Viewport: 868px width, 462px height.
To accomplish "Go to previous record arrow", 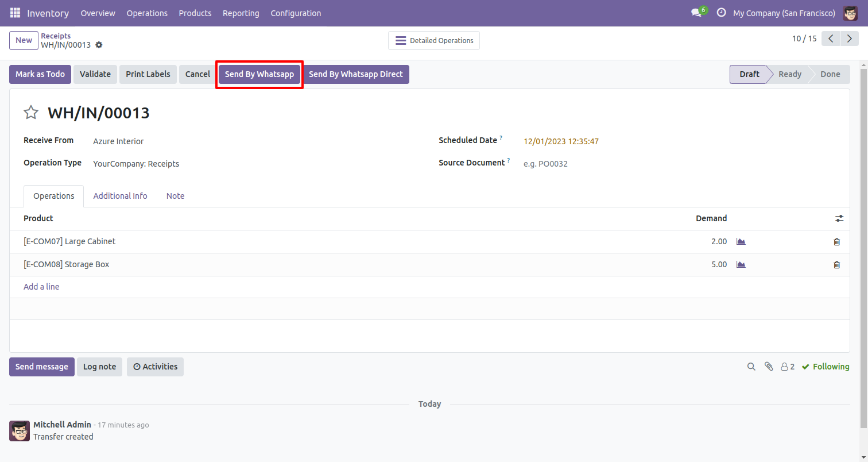I will (831, 38).
